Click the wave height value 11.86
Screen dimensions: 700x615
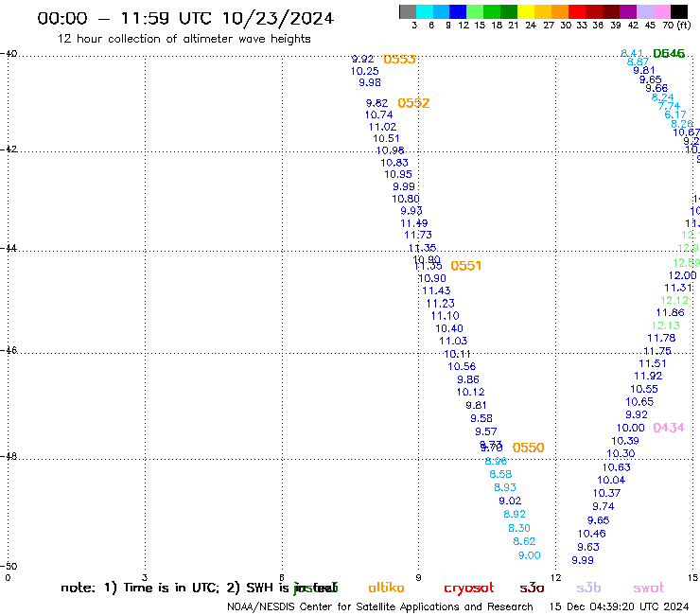point(670,312)
